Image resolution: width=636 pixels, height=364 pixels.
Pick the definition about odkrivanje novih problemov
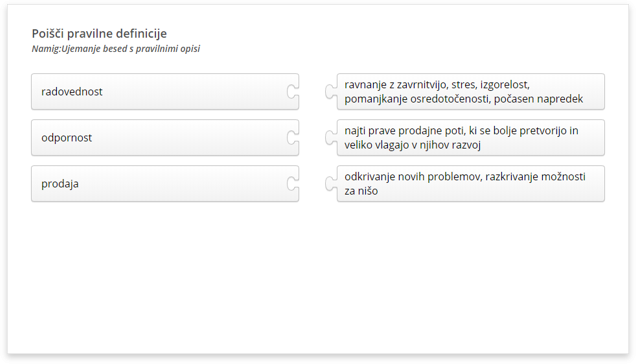pos(471,183)
